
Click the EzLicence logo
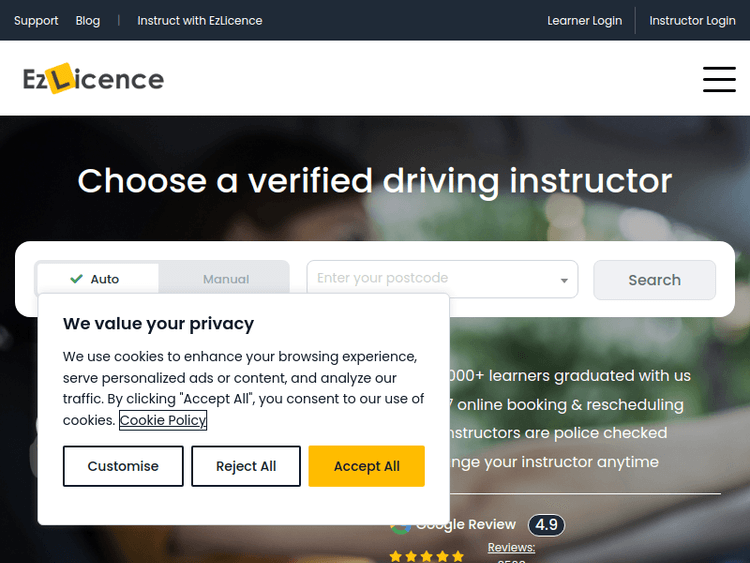tap(93, 79)
